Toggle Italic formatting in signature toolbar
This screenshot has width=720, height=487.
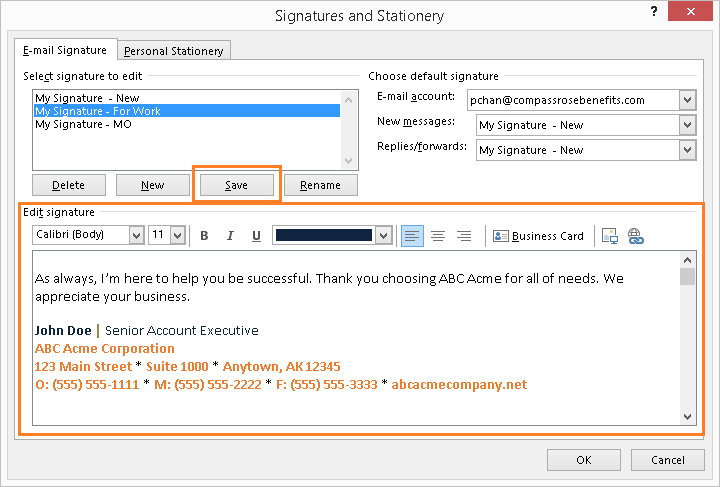coord(230,236)
